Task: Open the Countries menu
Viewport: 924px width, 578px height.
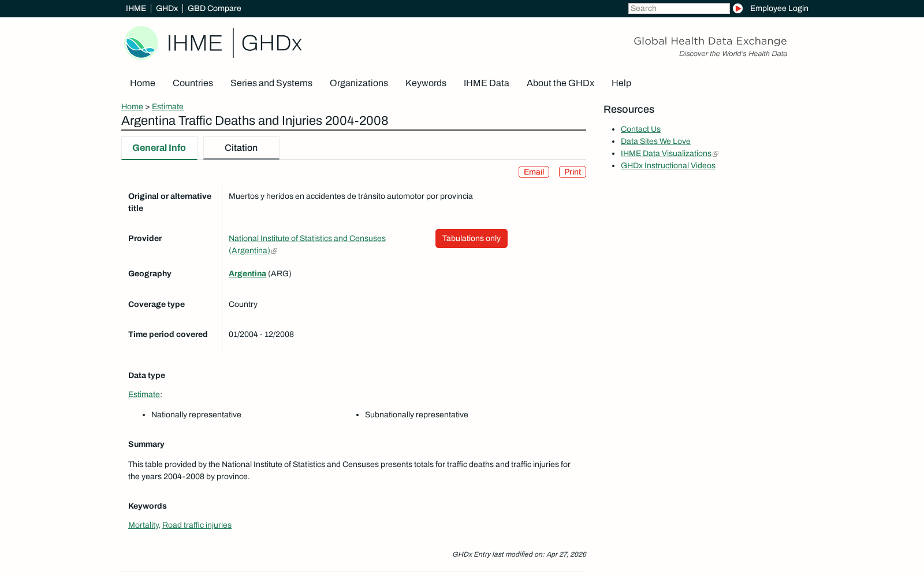Action: (x=193, y=83)
